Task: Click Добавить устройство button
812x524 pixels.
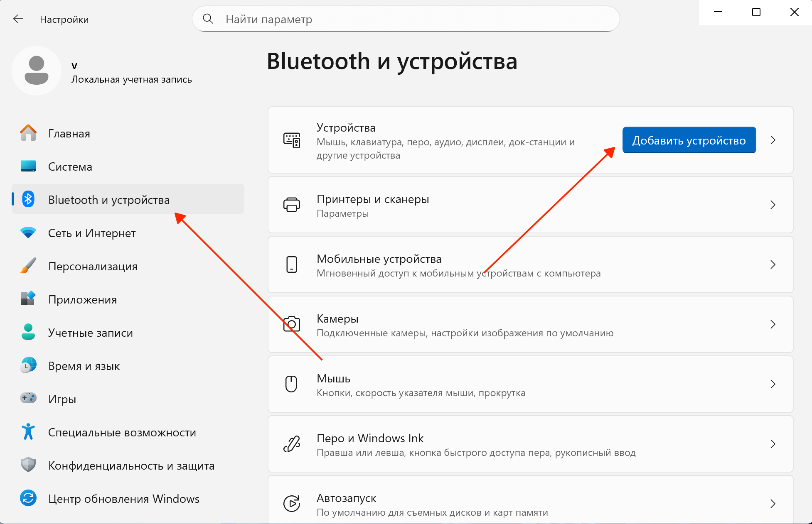Action: tap(689, 140)
